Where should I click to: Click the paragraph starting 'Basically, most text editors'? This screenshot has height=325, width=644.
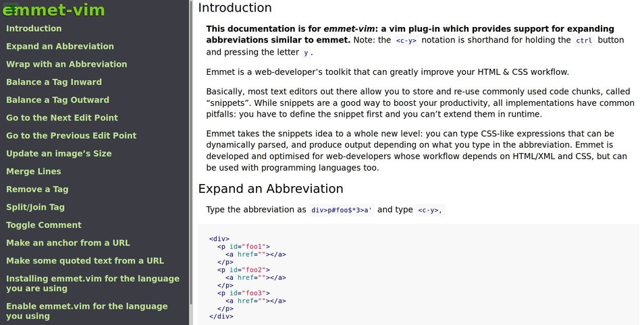click(x=420, y=103)
